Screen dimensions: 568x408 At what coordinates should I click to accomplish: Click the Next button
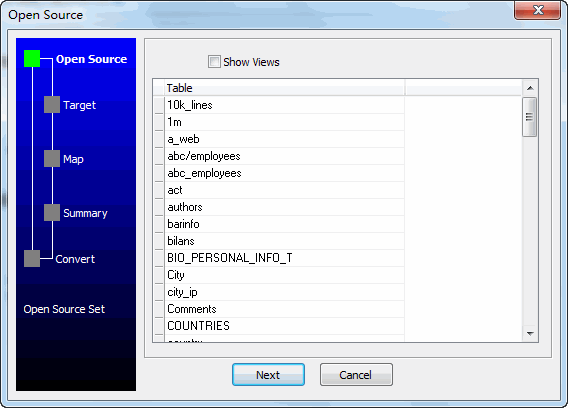tap(268, 375)
